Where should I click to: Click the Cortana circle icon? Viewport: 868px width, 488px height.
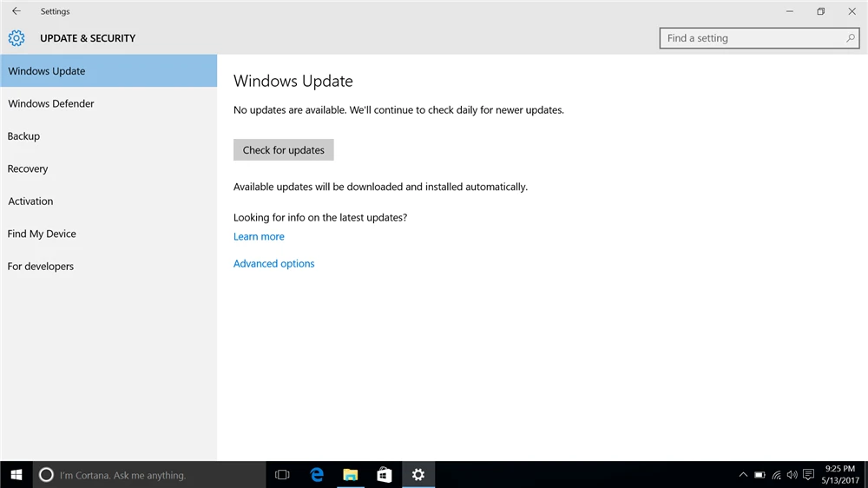click(47, 475)
